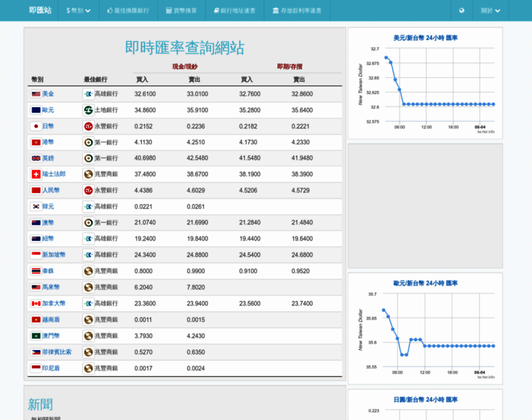Click the Hong Kong flag icon in 港幣 row
This screenshot has height=420, width=532.
pos(36,142)
